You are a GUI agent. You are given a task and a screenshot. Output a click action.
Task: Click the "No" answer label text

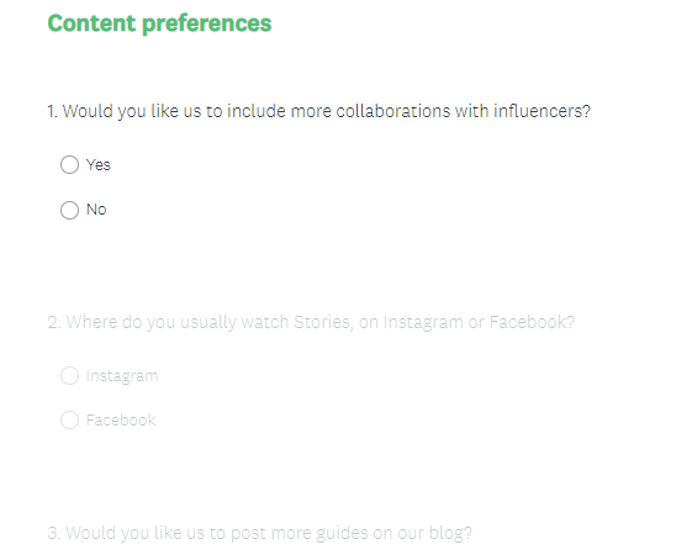(x=96, y=210)
